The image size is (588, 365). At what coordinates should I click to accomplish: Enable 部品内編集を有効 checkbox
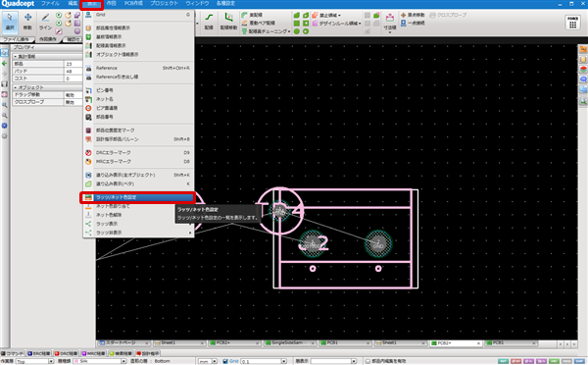[367, 361]
